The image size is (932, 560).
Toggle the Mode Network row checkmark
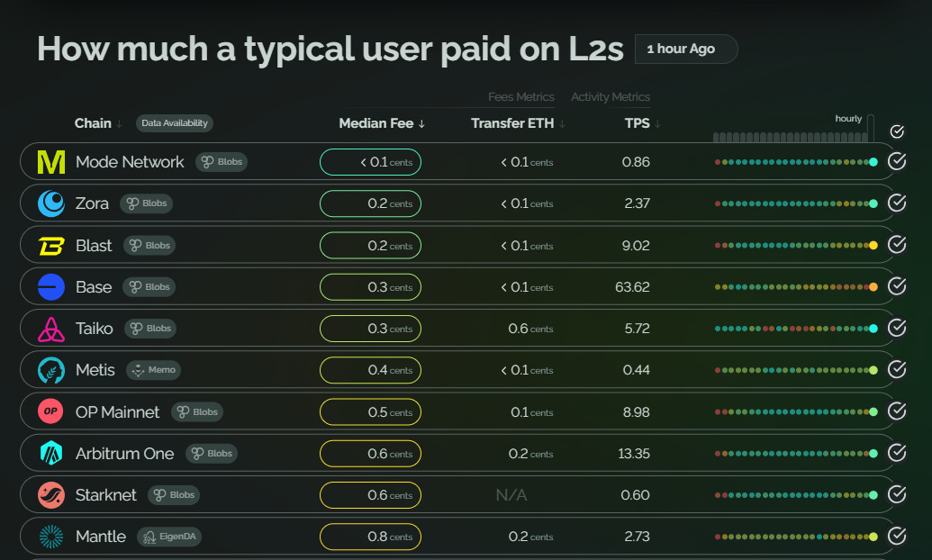(x=897, y=162)
